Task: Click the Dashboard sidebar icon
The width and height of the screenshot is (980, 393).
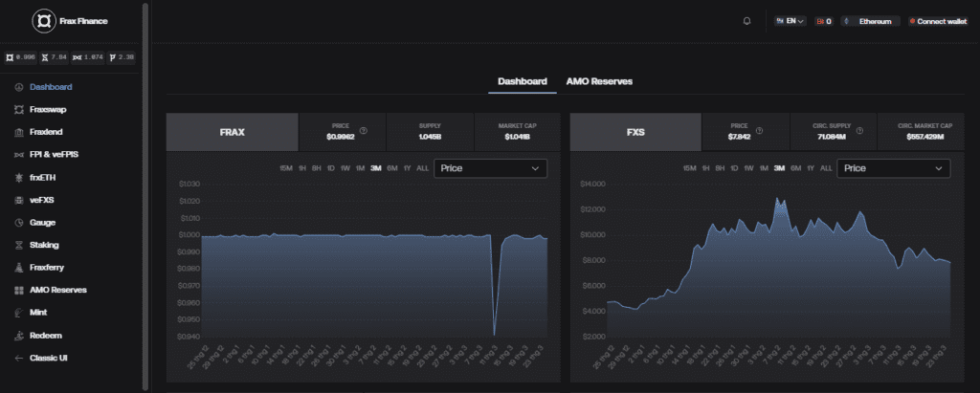Action: (x=19, y=87)
